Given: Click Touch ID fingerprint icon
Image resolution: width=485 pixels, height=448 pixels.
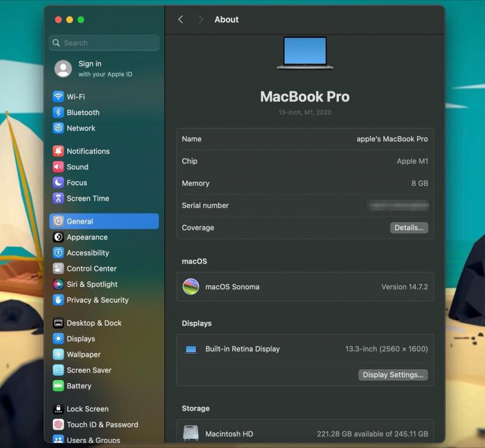Looking at the screenshot, I should [58, 424].
